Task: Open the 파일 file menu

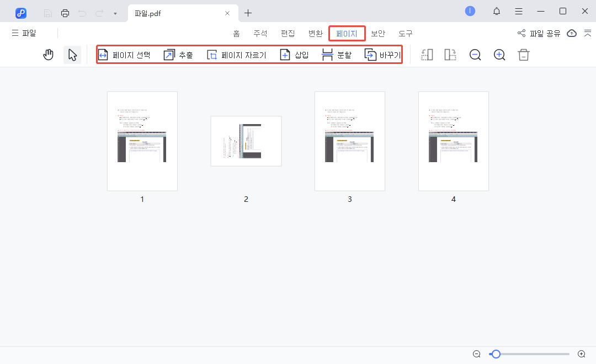Action: coord(24,33)
